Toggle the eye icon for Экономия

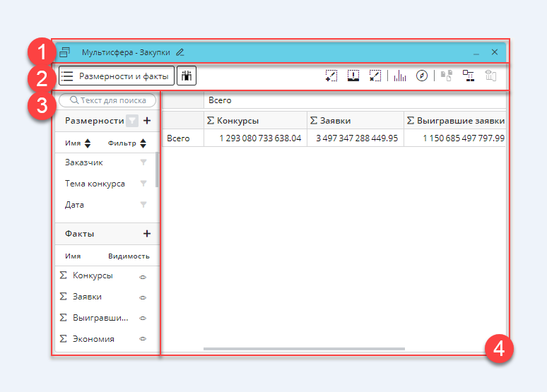143,339
